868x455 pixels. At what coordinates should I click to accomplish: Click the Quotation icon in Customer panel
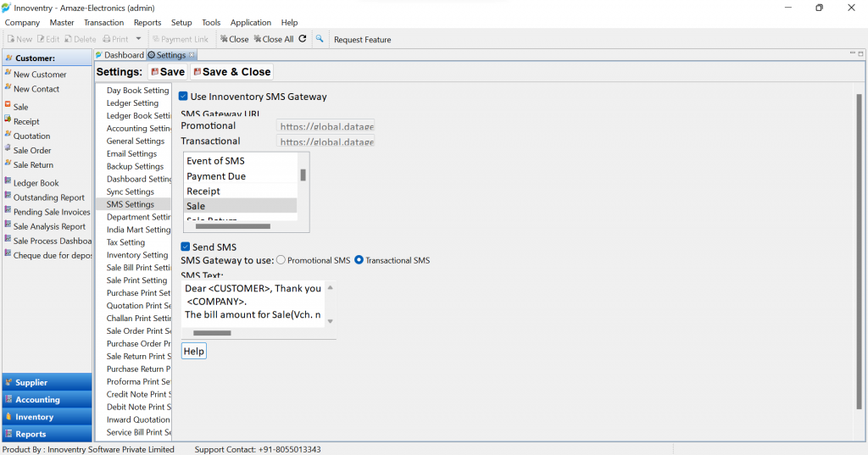tap(8, 135)
